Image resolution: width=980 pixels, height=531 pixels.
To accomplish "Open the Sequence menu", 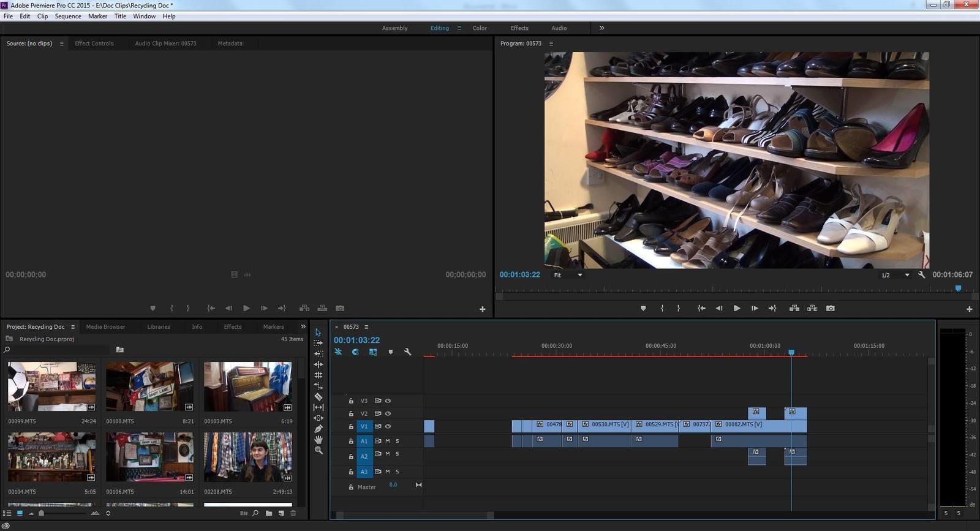I will tap(67, 17).
